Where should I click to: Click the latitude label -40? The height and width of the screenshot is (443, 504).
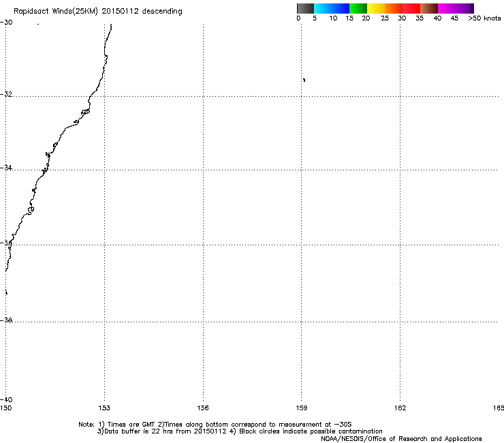click(6, 399)
